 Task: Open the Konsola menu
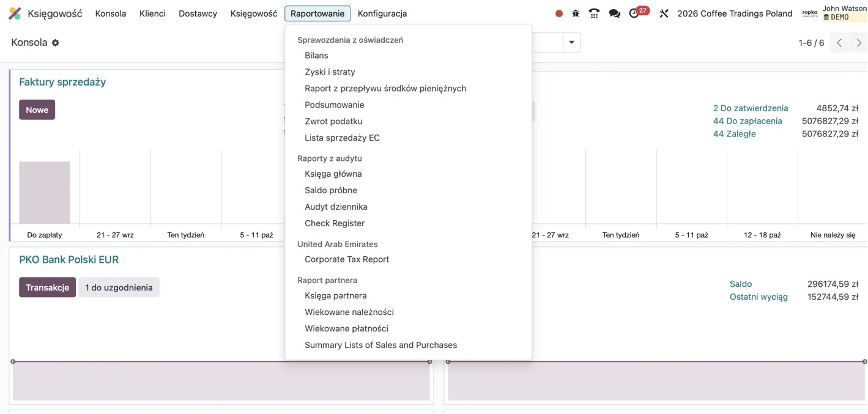pos(111,13)
